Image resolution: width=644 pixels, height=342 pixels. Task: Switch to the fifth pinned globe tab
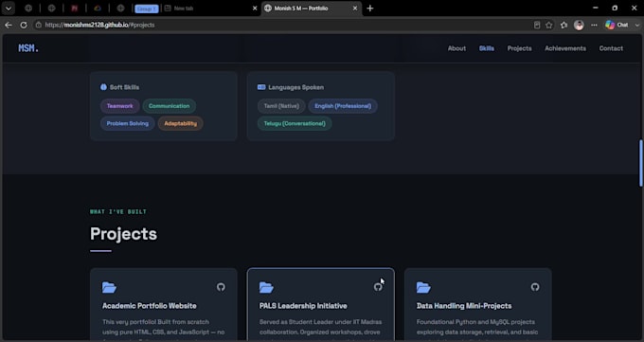(120, 9)
